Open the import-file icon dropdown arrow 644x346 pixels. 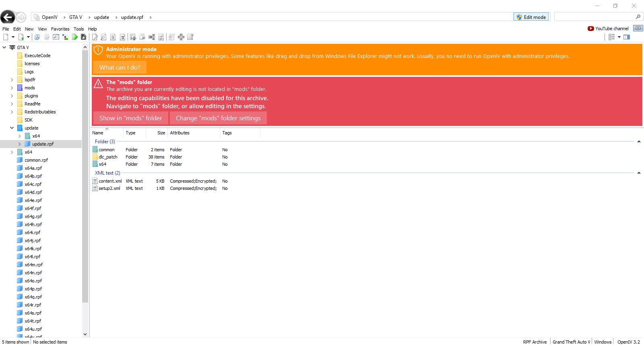point(28,37)
